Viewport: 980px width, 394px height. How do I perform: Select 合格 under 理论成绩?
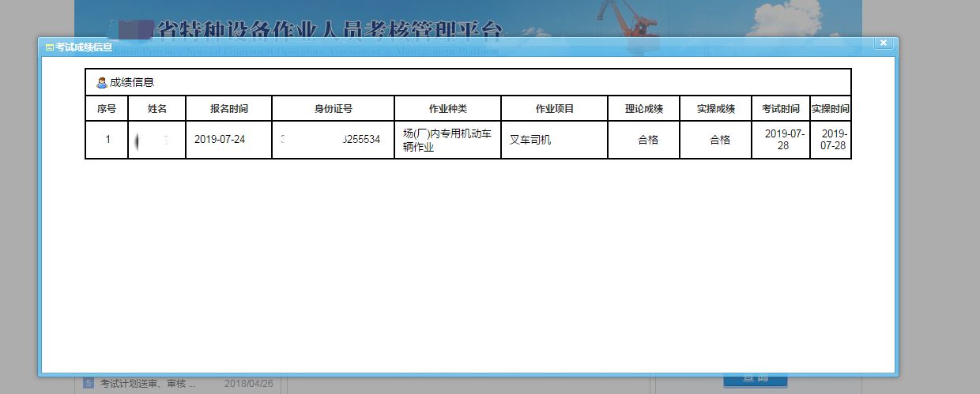point(644,140)
